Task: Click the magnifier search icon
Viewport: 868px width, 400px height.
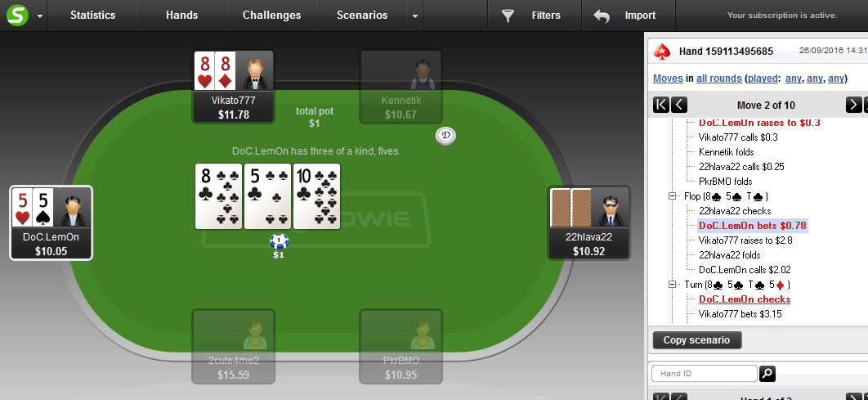Action: pos(767,373)
